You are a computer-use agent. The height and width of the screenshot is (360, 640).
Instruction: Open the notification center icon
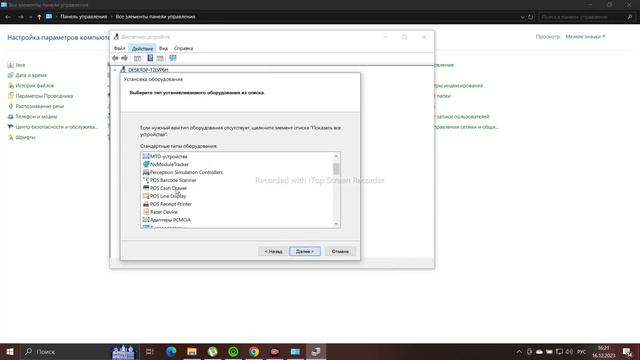coord(627,352)
